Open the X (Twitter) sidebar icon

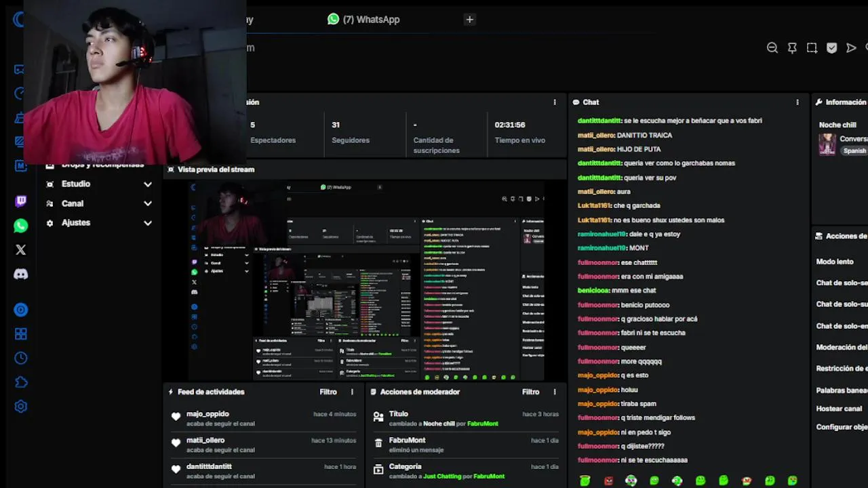point(21,250)
